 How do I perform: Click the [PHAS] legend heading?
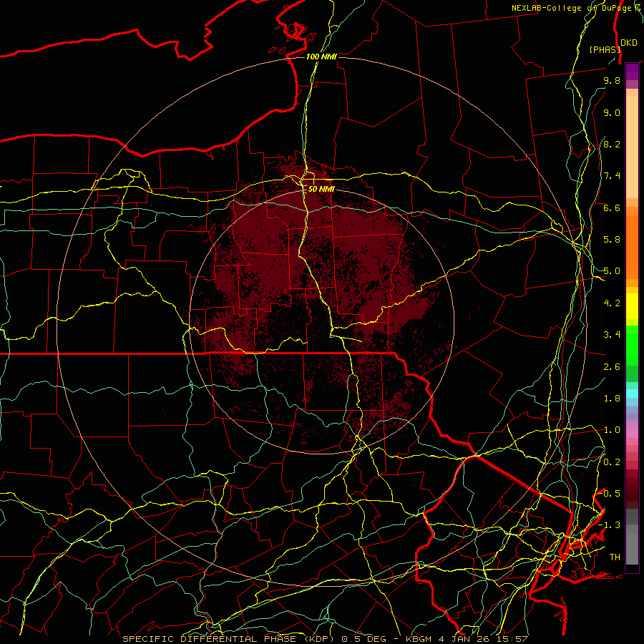click(x=605, y=49)
